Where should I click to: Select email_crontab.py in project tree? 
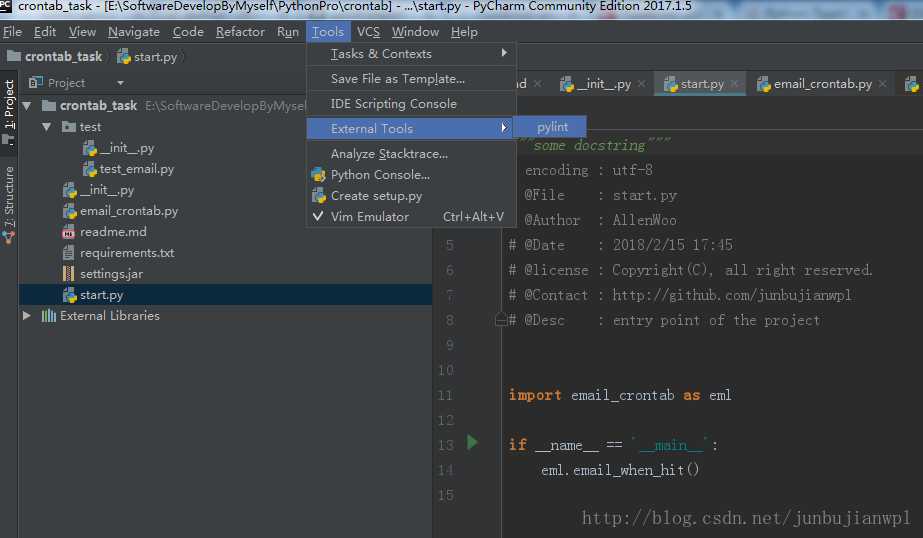pyautogui.click(x=129, y=211)
